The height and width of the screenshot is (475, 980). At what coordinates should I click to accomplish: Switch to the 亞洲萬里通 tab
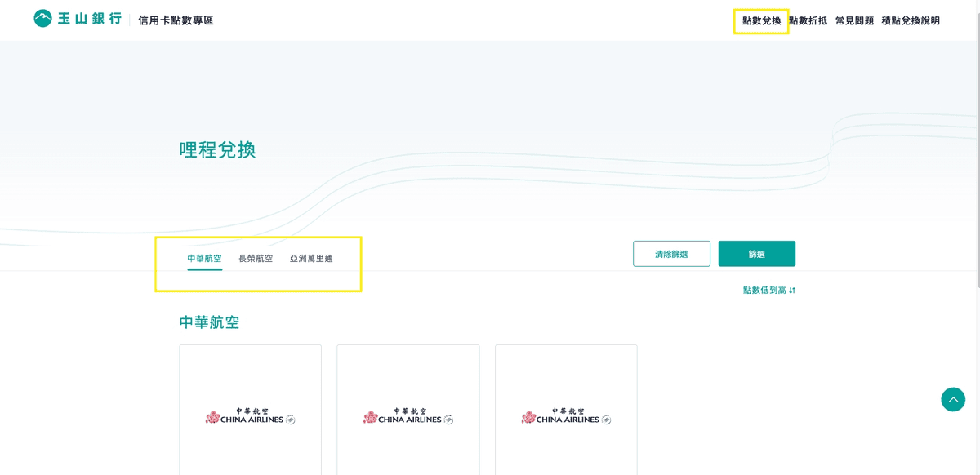click(x=311, y=259)
